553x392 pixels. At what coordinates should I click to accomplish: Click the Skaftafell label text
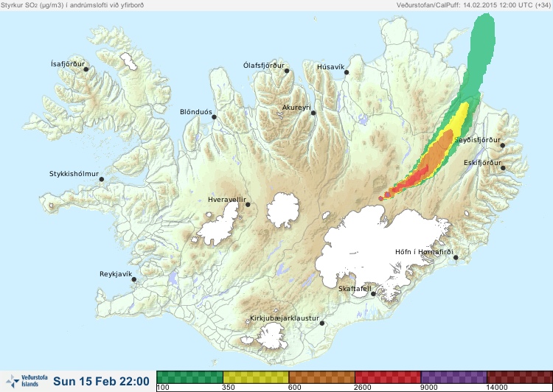[355, 289]
